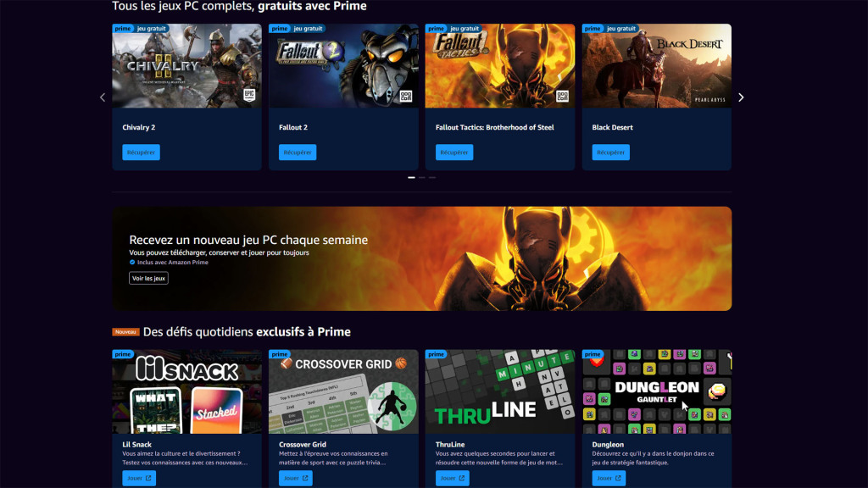The width and height of the screenshot is (868, 488).
Task: Claim Fallout 2 with the Récupérer button
Action: 298,152
